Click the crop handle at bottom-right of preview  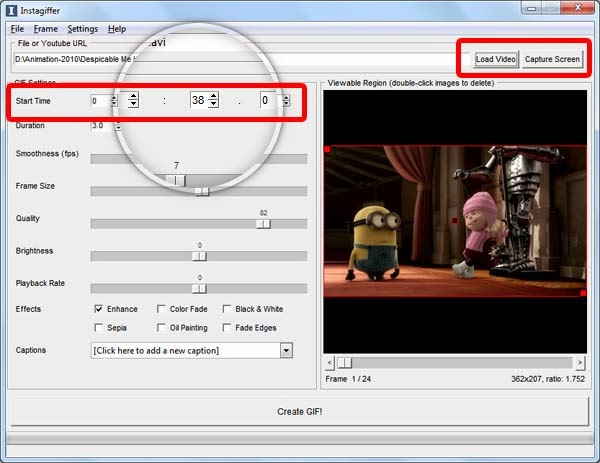pyautogui.click(x=583, y=293)
